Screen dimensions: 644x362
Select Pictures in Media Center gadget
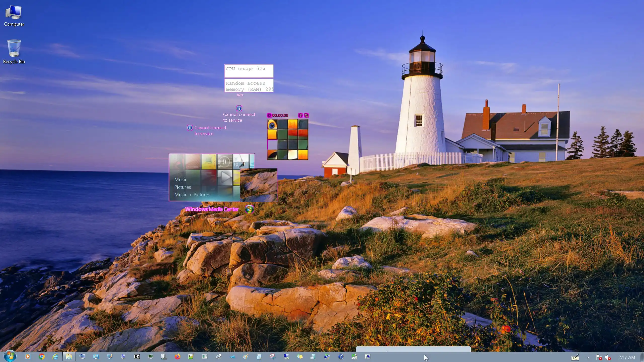pyautogui.click(x=182, y=187)
